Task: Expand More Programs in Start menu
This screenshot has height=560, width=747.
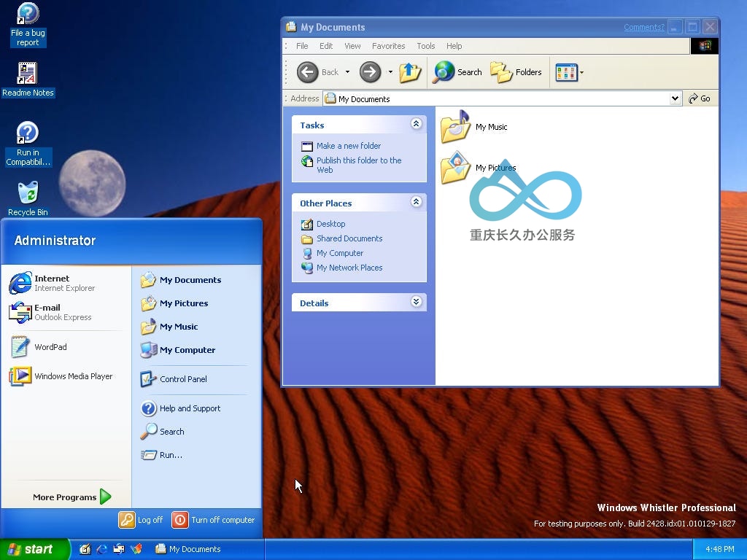Action: (x=72, y=497)
